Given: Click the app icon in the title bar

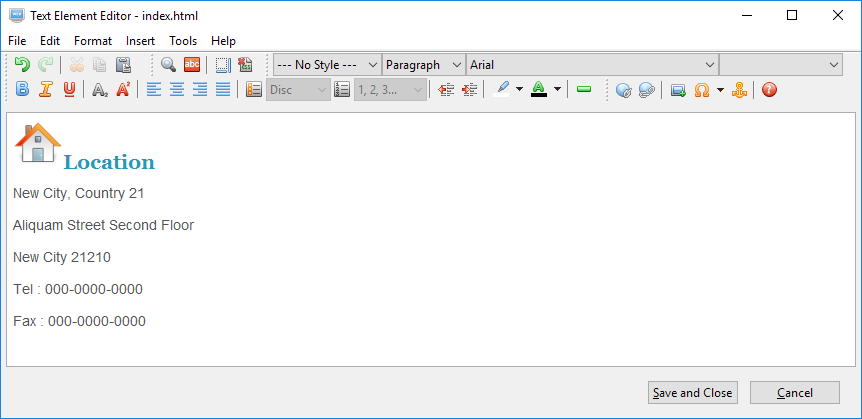Looking at the screenshot, I should click(x=17, y=15).
